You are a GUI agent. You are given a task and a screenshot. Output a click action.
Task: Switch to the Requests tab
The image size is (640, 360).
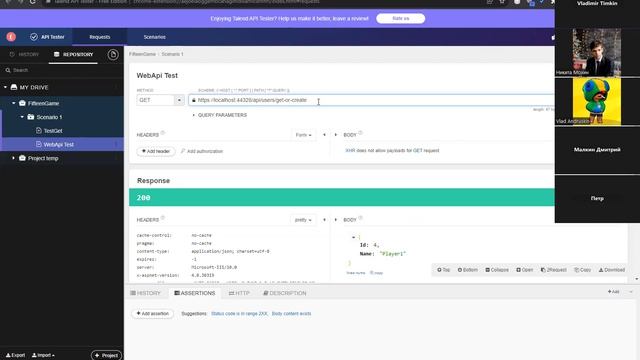[x=100, y=37]
